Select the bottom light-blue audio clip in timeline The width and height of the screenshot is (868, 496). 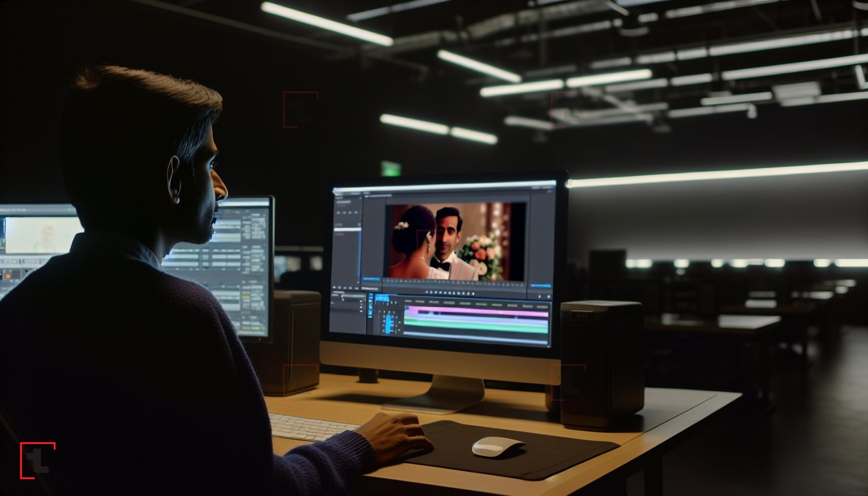tap(476, 335)
